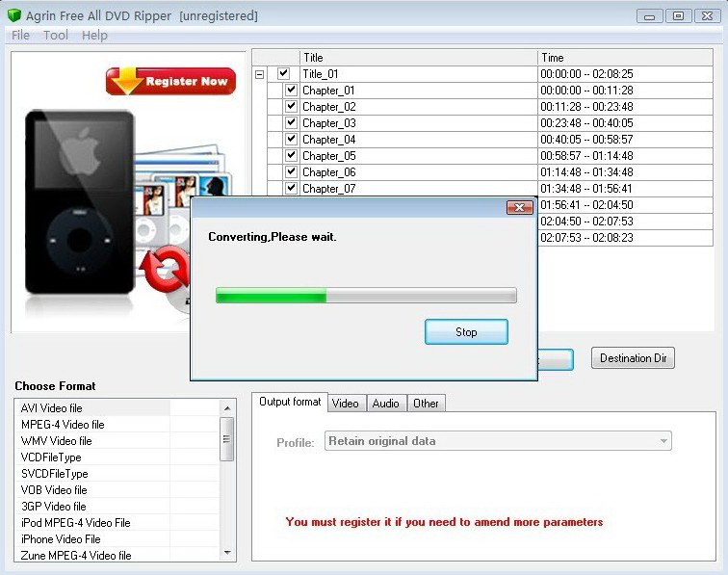This screenshot has width=728, height=575.
Task: Switch to the Audio tab
Action: pos(386,404)
